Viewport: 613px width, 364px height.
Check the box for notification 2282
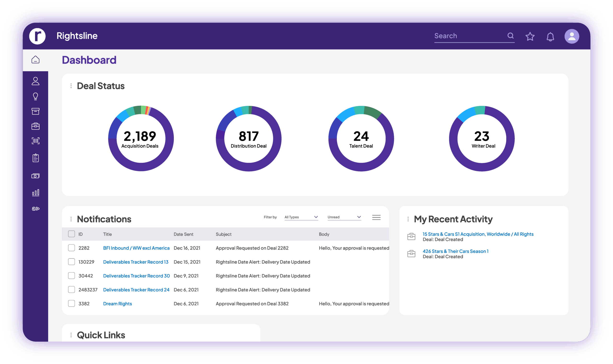click(x=71, y=248)
